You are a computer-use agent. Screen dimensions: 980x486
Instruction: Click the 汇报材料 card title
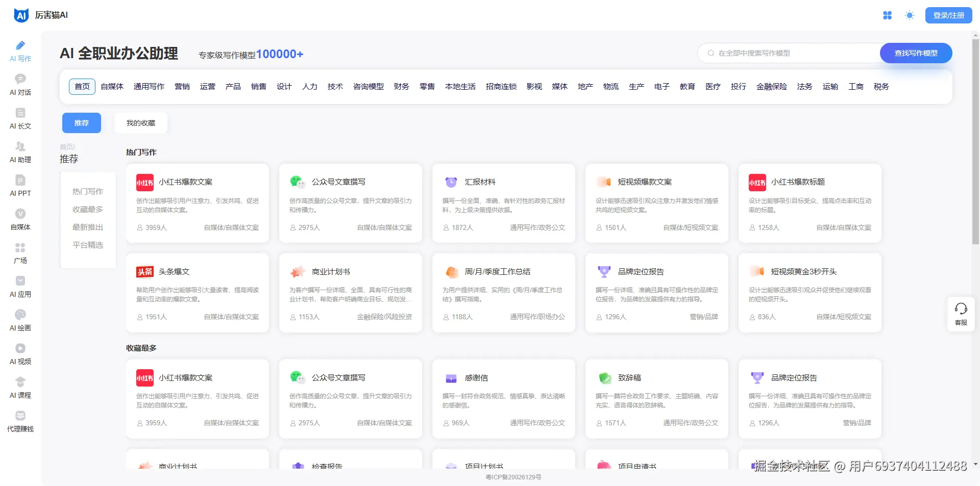pyautogui.click(x=480, y=182)
